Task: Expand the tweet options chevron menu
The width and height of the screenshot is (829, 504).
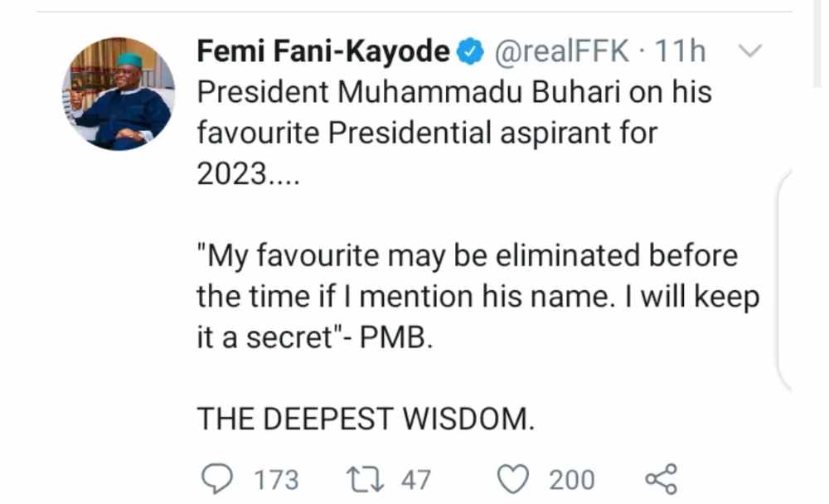Action: [x=749, y=51]
